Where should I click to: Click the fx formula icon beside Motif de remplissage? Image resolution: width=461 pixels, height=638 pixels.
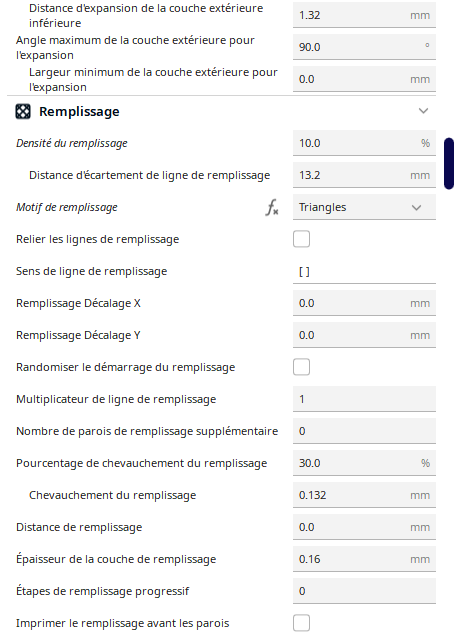coord(272,208)
